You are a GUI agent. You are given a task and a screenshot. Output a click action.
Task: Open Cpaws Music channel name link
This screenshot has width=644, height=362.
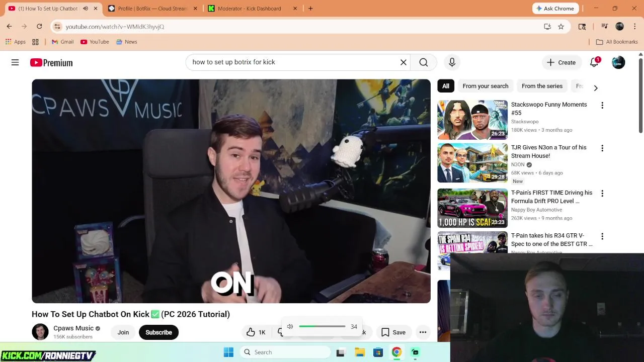pyautogui.click(x=73, y=328)
